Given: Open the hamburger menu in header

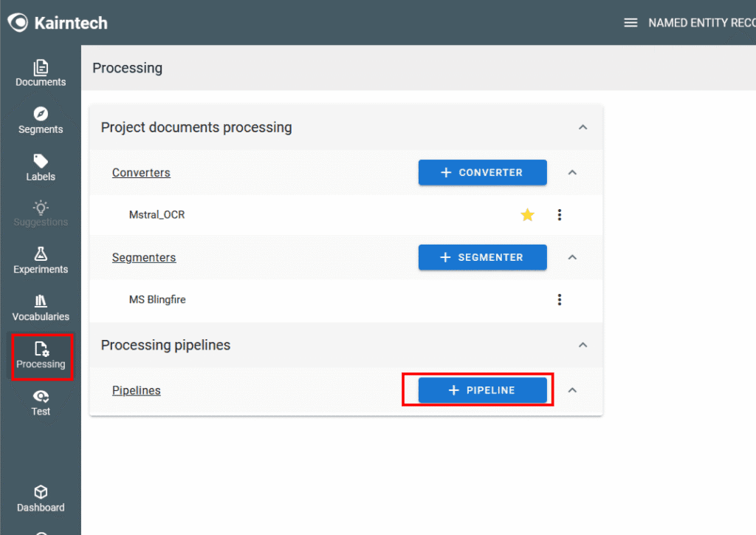Looking at the screenshot, I should pos(630,23).
